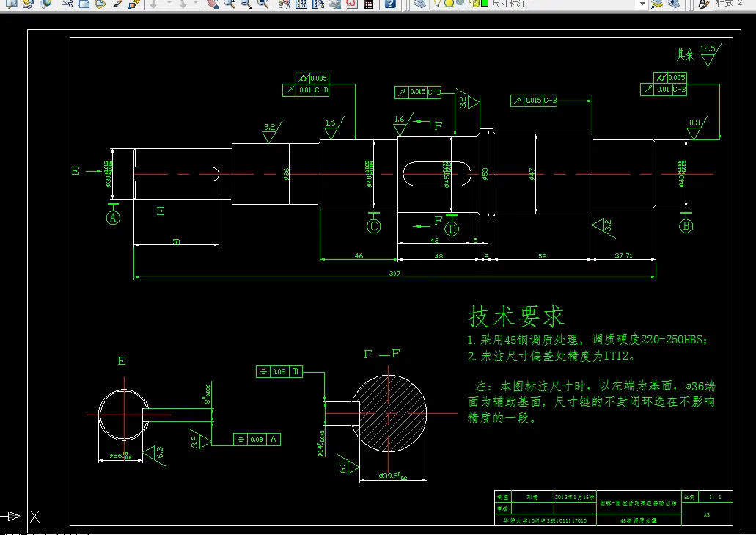Open Layer Properties Manager
756x535 pixels.
420,4
